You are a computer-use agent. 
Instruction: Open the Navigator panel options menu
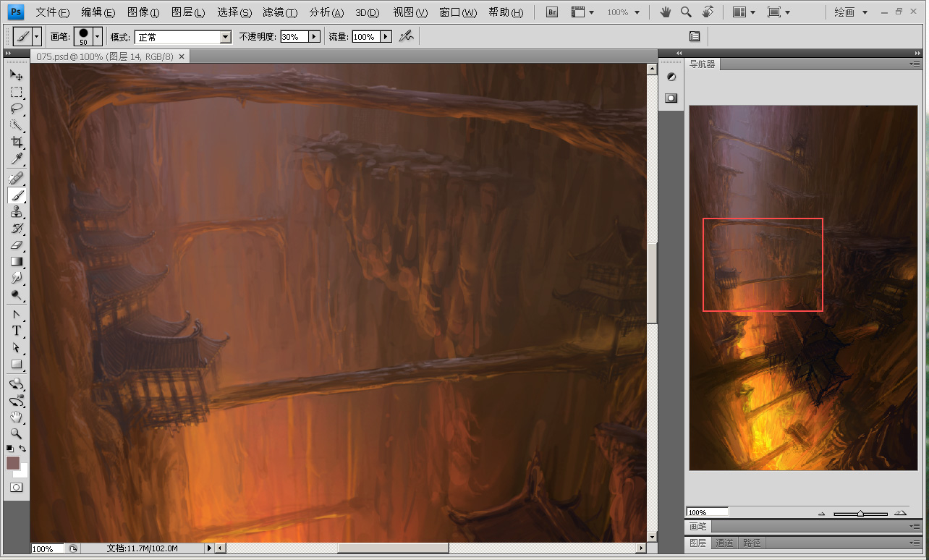click(x=915, y=64)
